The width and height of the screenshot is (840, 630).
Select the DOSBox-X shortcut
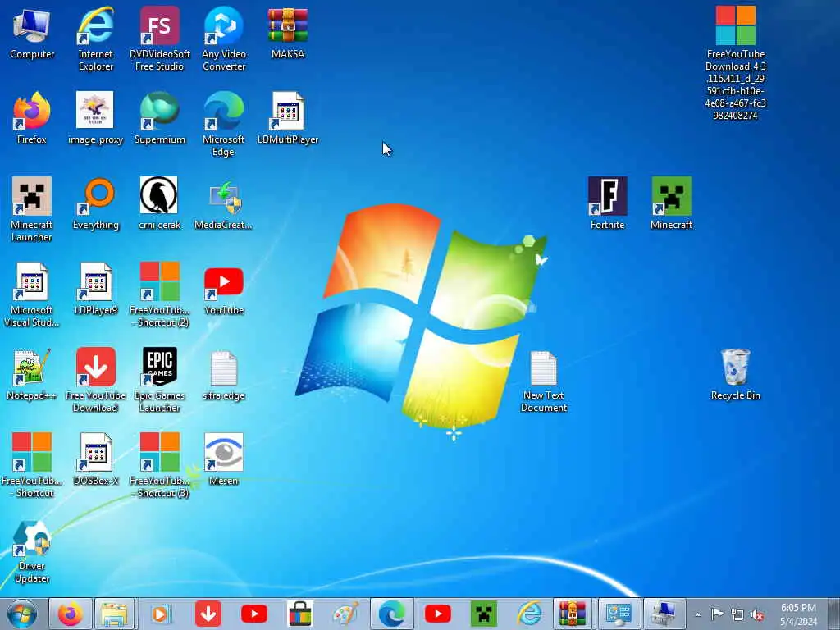(x=95, y=459)
